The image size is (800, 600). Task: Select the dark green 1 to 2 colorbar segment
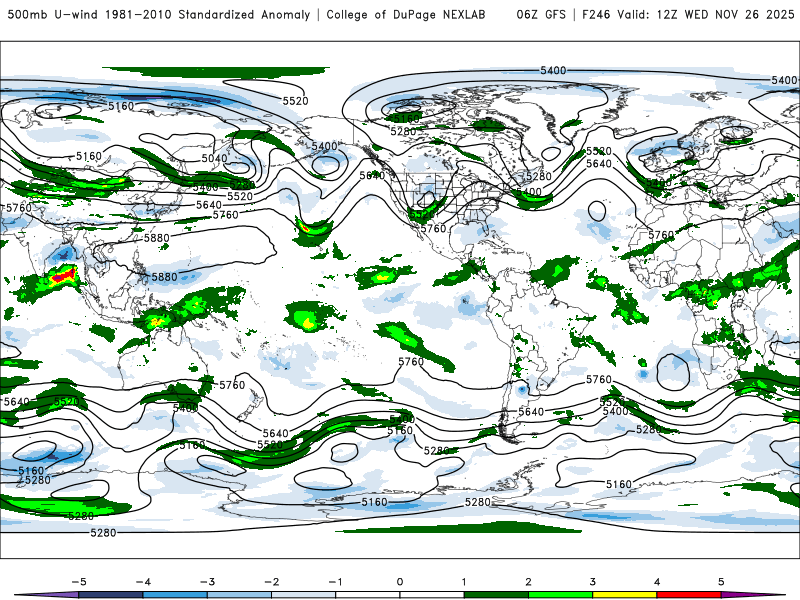496,595
